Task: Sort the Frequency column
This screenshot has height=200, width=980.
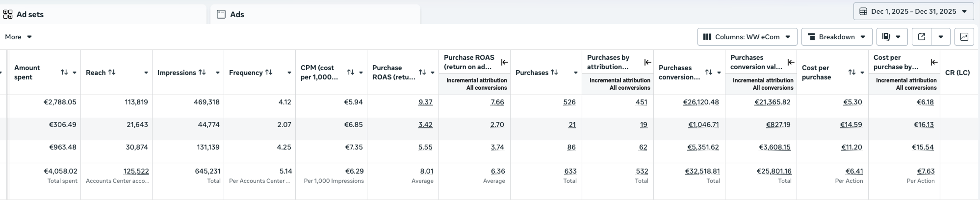Action: point(269,73)
